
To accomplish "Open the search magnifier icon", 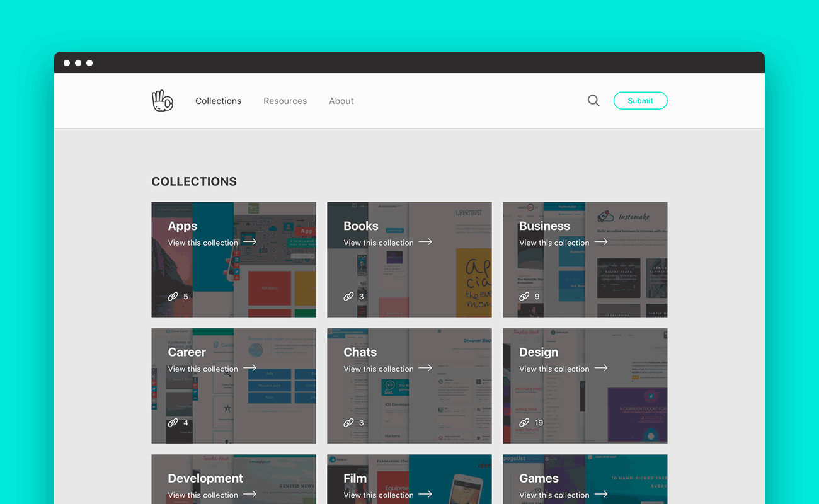I will (x=593, y=101).
